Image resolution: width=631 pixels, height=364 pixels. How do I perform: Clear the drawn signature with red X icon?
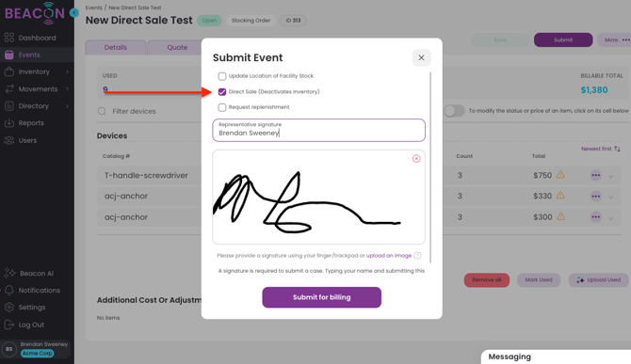click(x=416, y=159)
